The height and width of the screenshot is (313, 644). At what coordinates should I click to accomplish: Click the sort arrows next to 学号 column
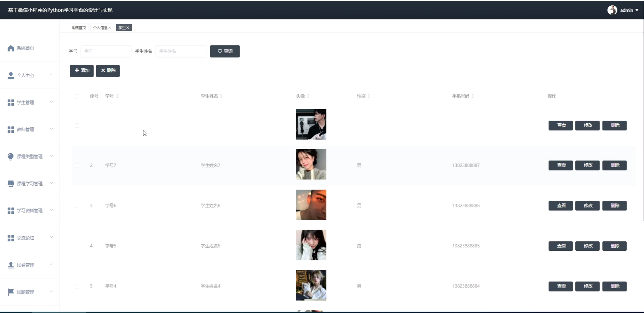[117, 96]
